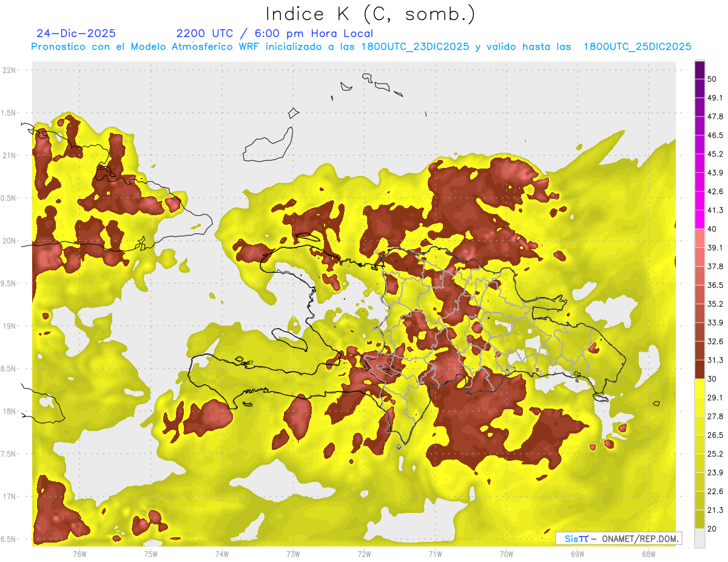
Task: Click the color scale value "45.2"
Action: (x=715, y=154)
